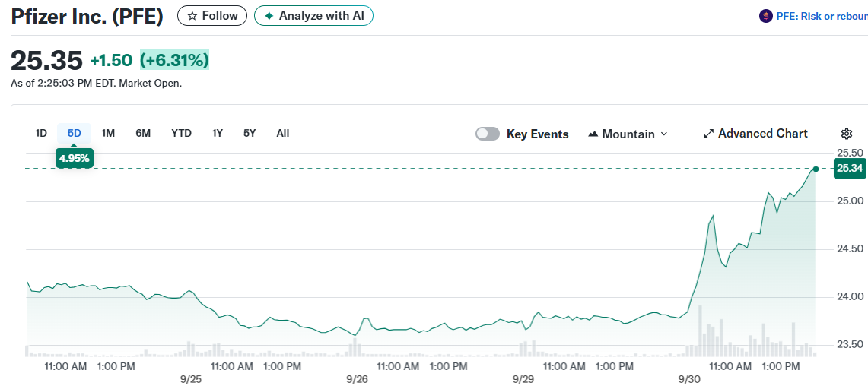The image size is (868, 386).
Task: Click the Advanced Chart expand arrows icon
Action: [708, 134]
